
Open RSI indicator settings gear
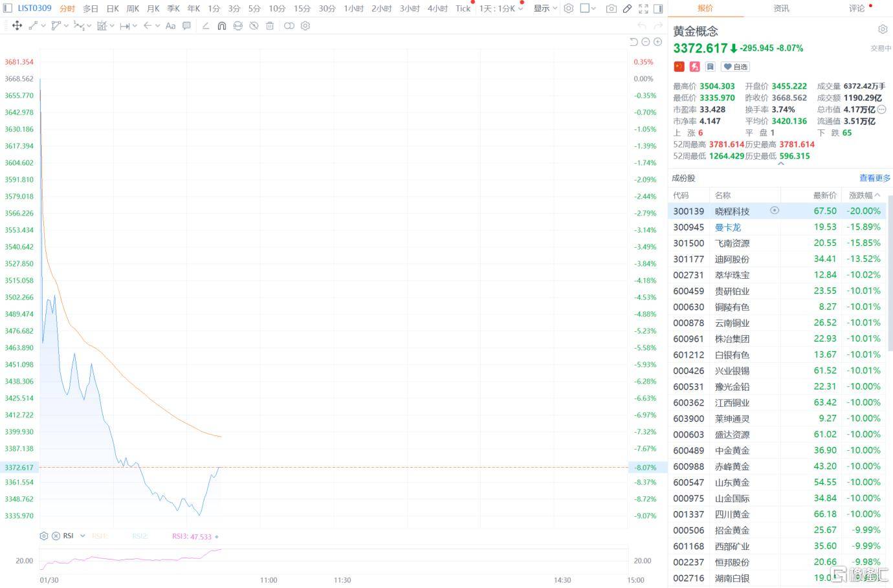pos(44,536)
